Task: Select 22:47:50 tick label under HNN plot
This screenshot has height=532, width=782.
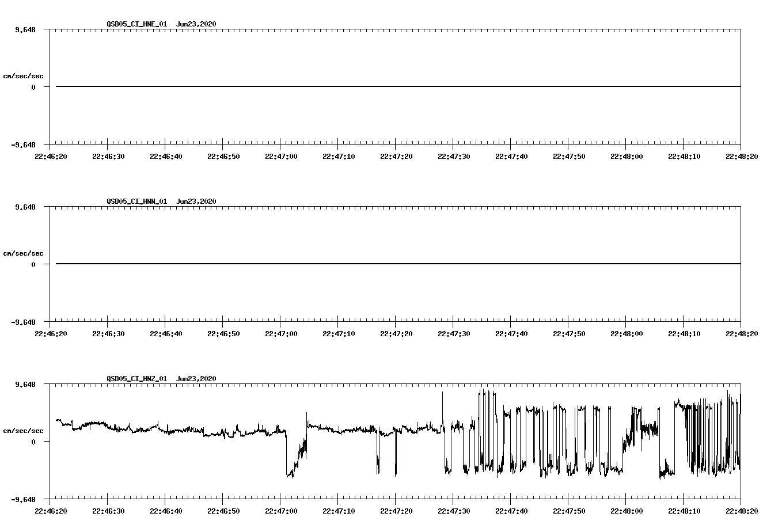Action: tap(568, 333)
